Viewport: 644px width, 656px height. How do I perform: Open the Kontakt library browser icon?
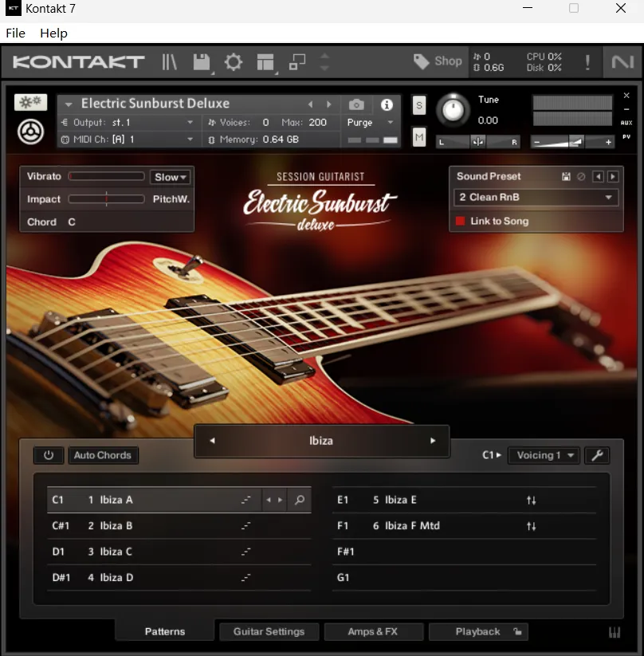(170, 62)
